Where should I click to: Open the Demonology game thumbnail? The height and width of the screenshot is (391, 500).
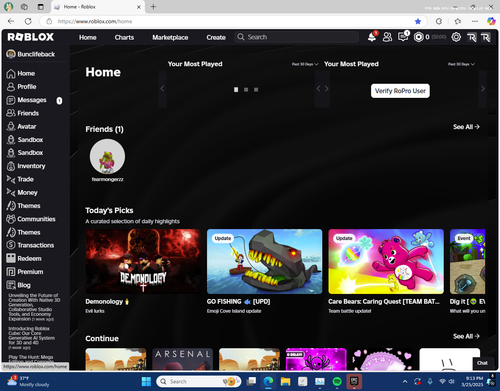143,261
